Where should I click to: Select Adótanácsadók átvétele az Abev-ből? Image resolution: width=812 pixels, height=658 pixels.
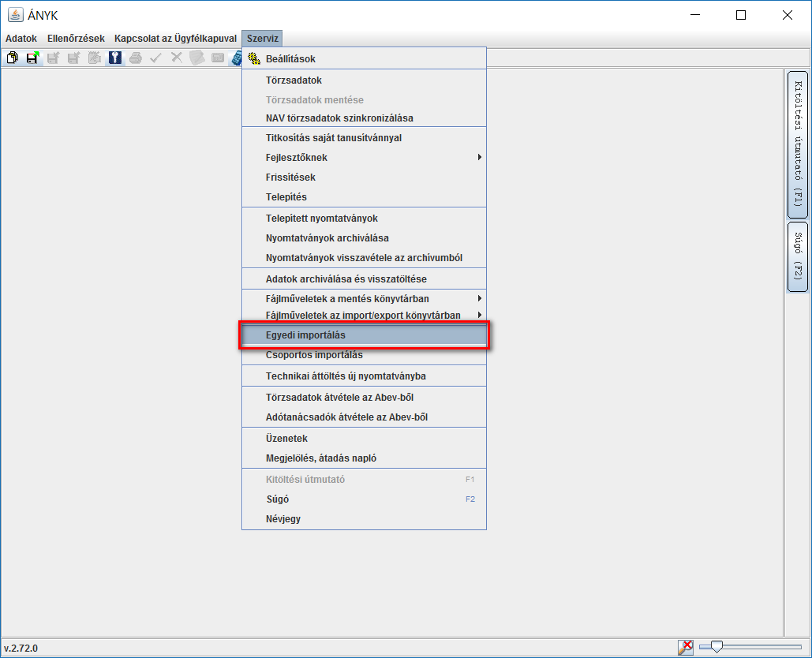click(x=364, y=417)
